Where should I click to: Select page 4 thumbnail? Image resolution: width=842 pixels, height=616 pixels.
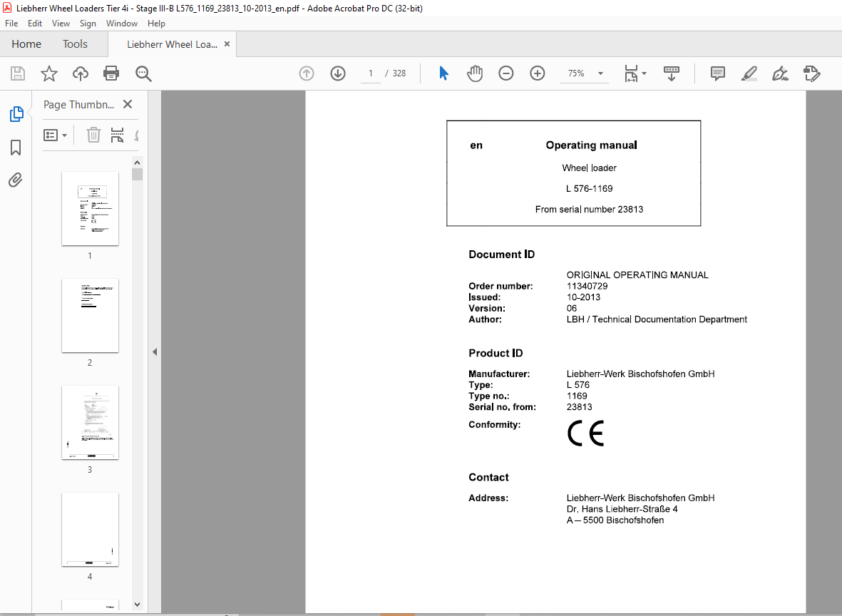91,529
